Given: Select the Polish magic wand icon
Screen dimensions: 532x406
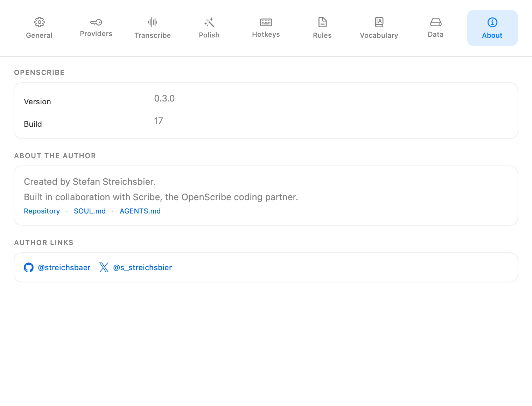Looking at the screenshot, I should [209, 22].
